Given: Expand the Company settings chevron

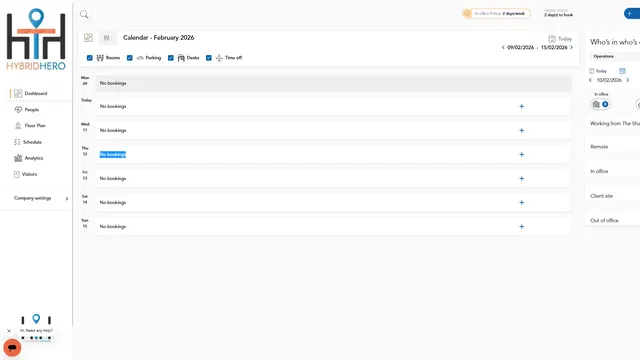Looking at the screenshot, I should (x=67, y=199).
